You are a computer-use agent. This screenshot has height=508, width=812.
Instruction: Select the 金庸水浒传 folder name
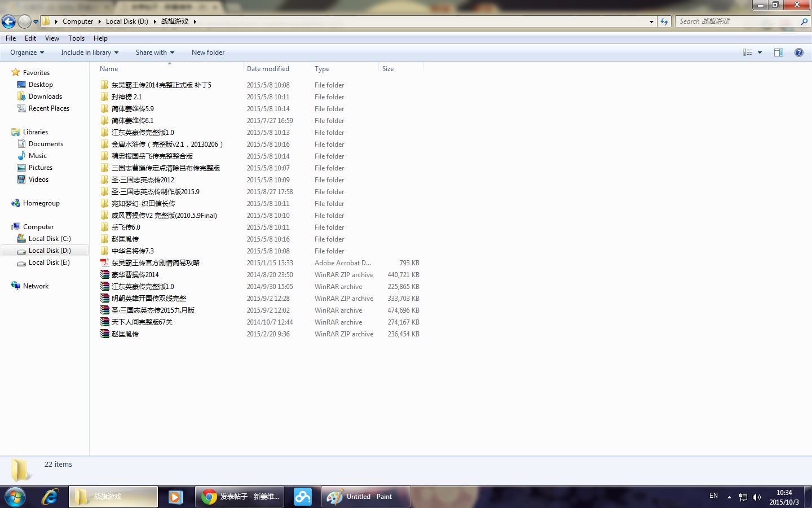[x=167, y=144]
